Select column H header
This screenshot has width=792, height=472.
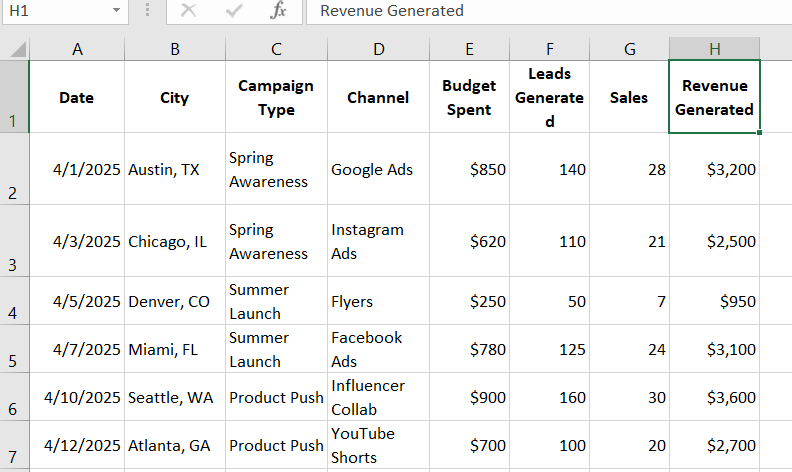point(714,49)
